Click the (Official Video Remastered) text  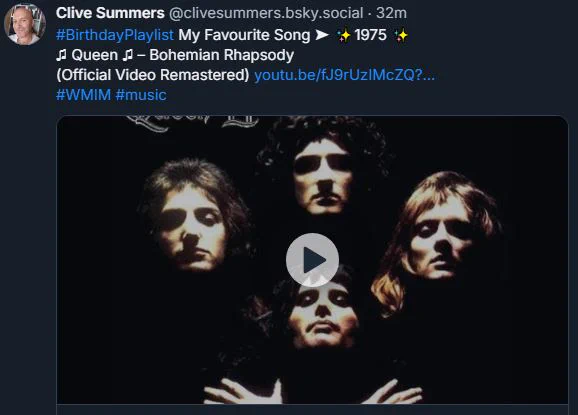click(x=153, y=75)
